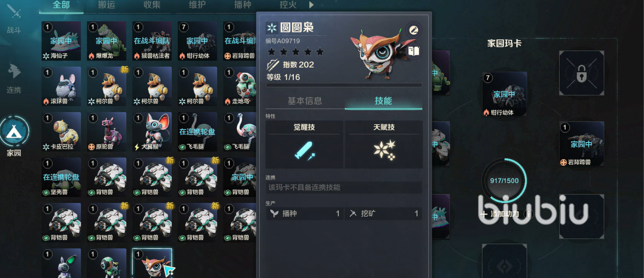This screenshot has height=278, width=644.
Task: Expand more filter tabs arrow
Action: [x=311, y=5]
